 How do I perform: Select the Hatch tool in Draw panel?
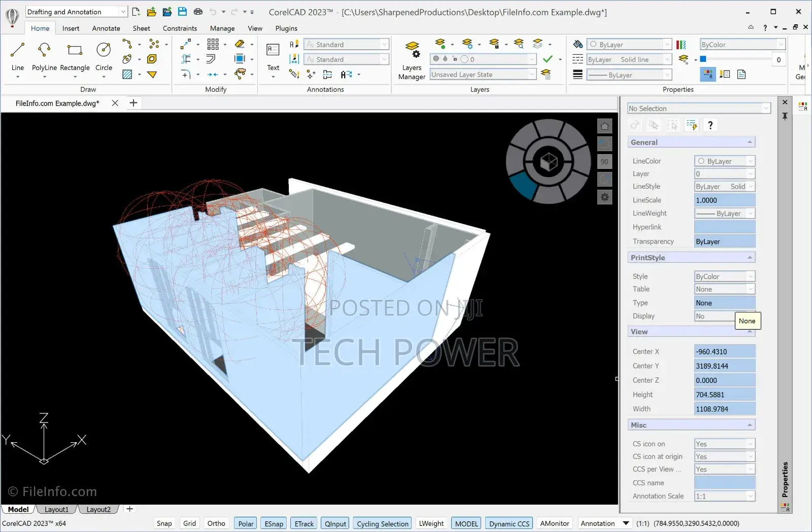pyautogui.click(x=127, y=75)
